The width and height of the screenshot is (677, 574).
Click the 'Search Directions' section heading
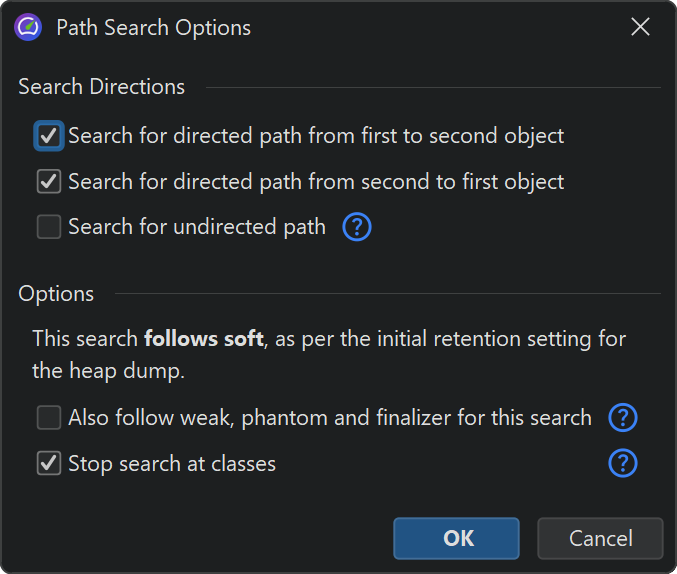pos(101,87)
